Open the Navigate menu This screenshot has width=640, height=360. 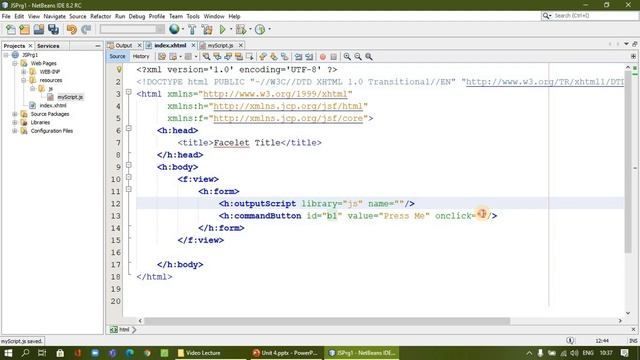coord(54,16)
